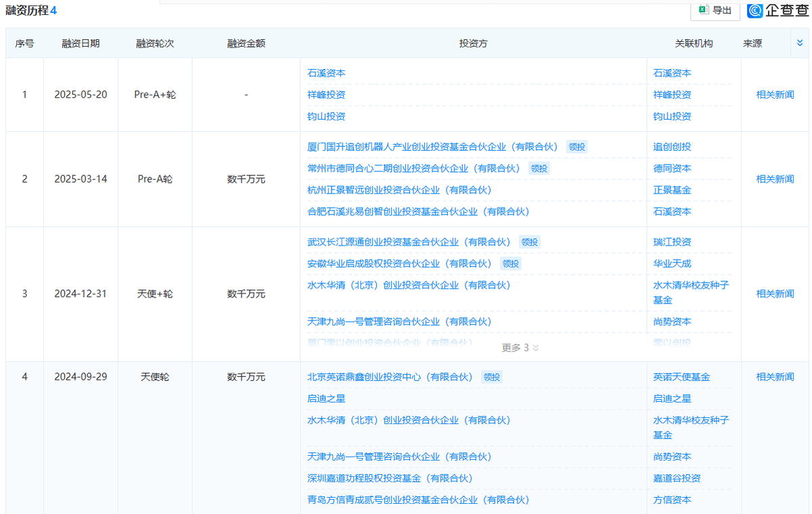This screenshot has width=812, height=514.
Task: Open related institution 嘉道谷投资
Action: coord(677,478)
